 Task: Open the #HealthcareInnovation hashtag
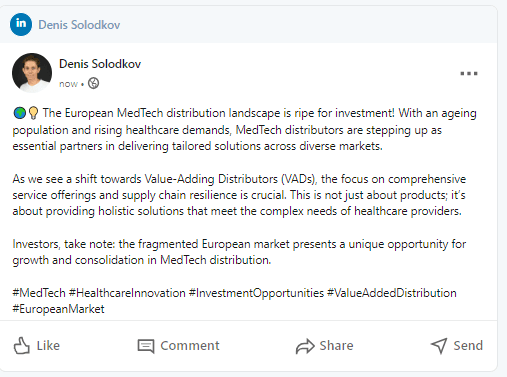point(127,293)
